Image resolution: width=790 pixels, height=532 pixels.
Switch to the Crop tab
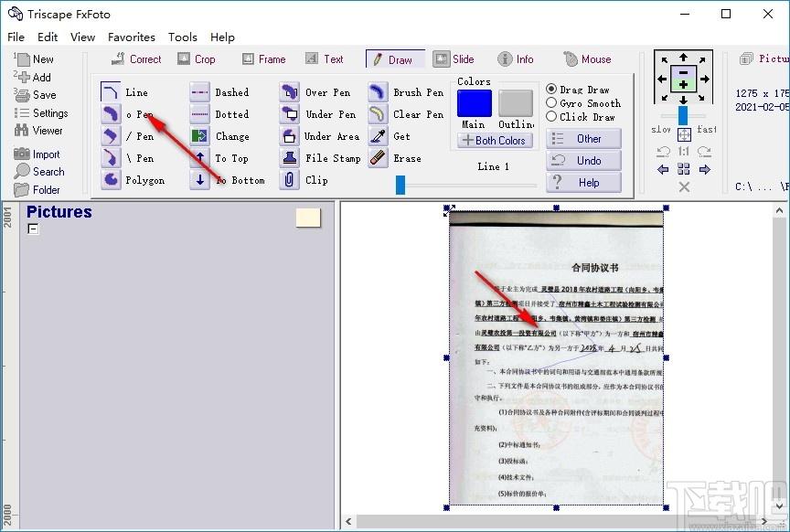197,59
